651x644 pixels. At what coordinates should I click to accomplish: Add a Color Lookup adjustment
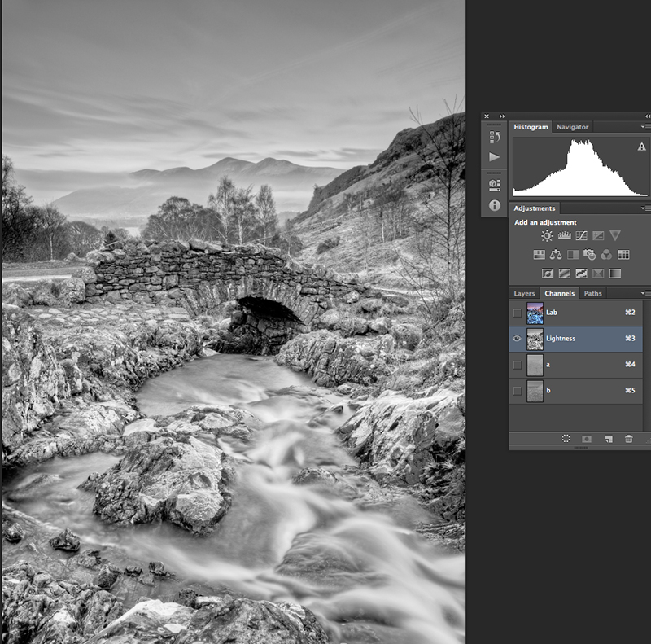point(623,255)
